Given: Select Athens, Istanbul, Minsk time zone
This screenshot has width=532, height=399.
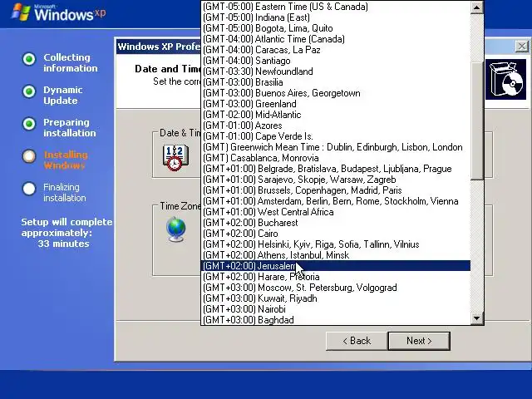Looking at the screenshot, I should [x=336, y=255].
